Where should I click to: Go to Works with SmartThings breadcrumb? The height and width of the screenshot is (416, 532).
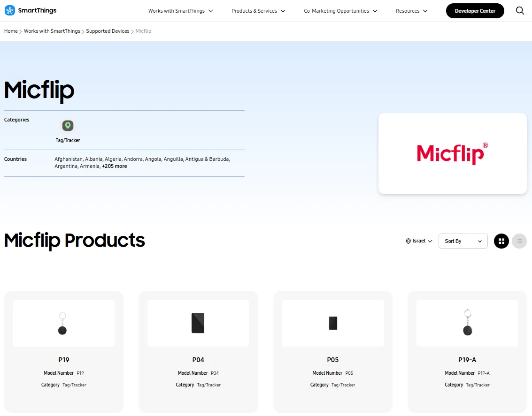click(52, 31)
